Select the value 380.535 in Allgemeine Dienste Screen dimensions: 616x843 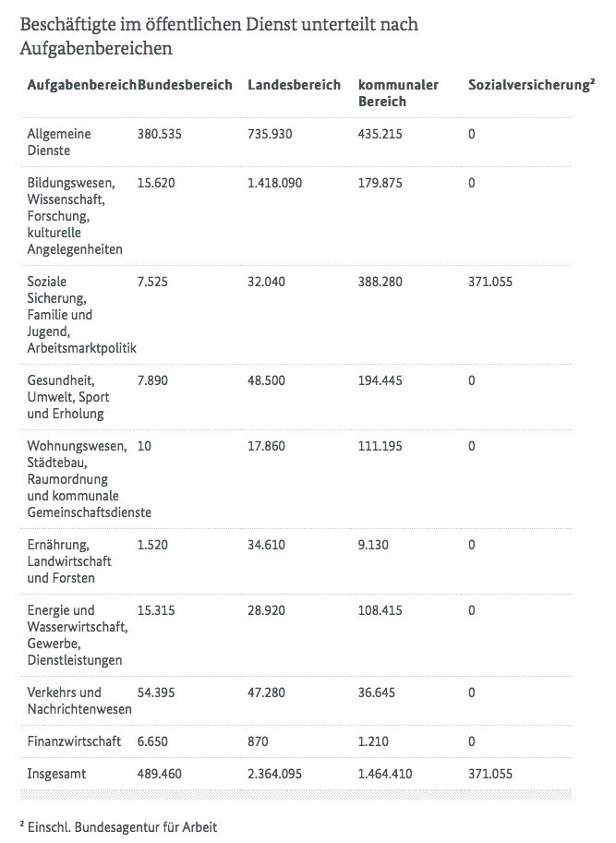[159, 134]
